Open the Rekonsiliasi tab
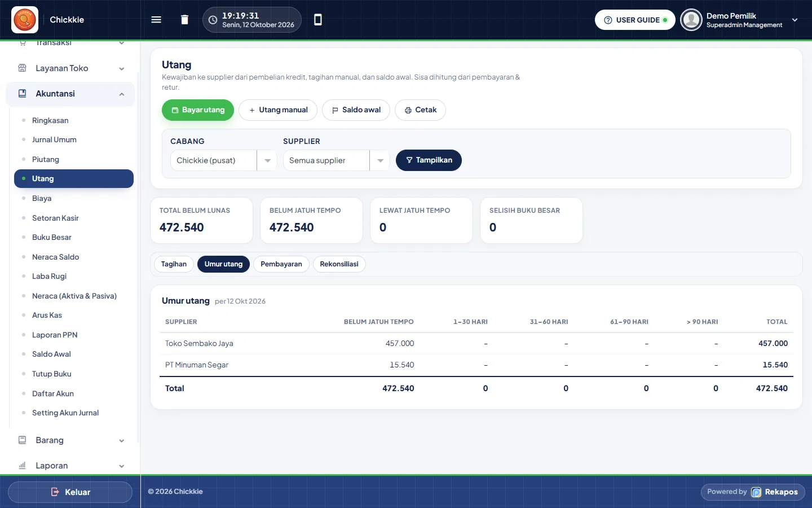812x508 pixels. [x=339, y=264]
